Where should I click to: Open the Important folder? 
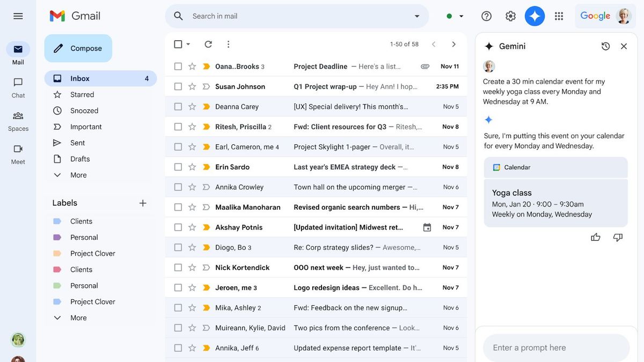pyautogui.click(x=100, y=127)
